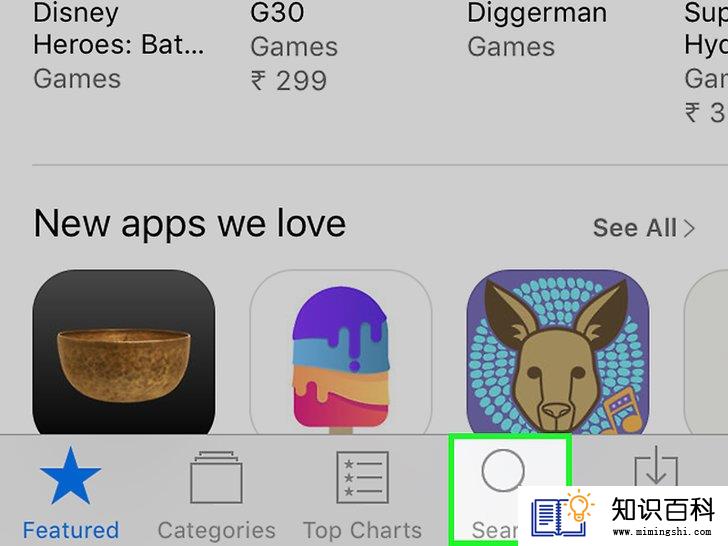Select the Featured tab label
Viewport: 728px width, 546px height.
(71, 530)
